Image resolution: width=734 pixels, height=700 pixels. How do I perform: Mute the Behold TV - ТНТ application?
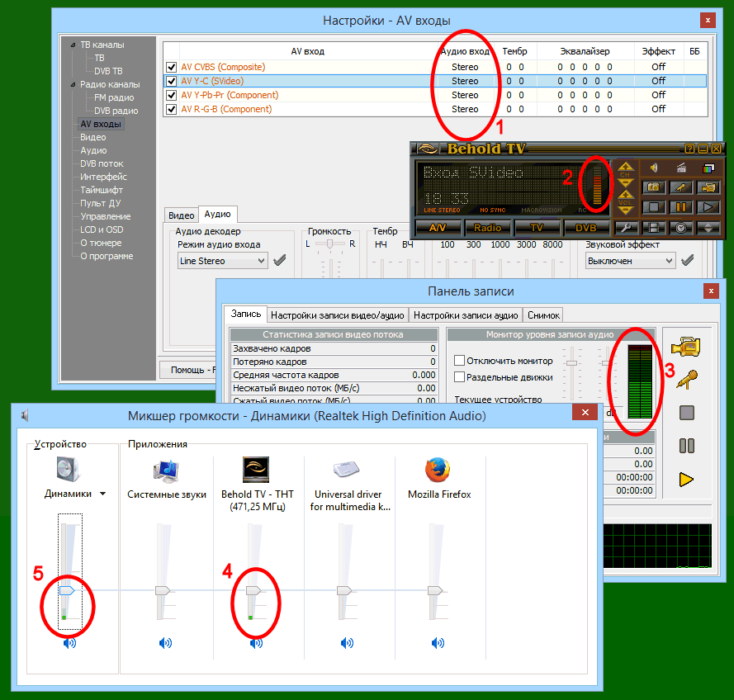(x=256, y=643)
